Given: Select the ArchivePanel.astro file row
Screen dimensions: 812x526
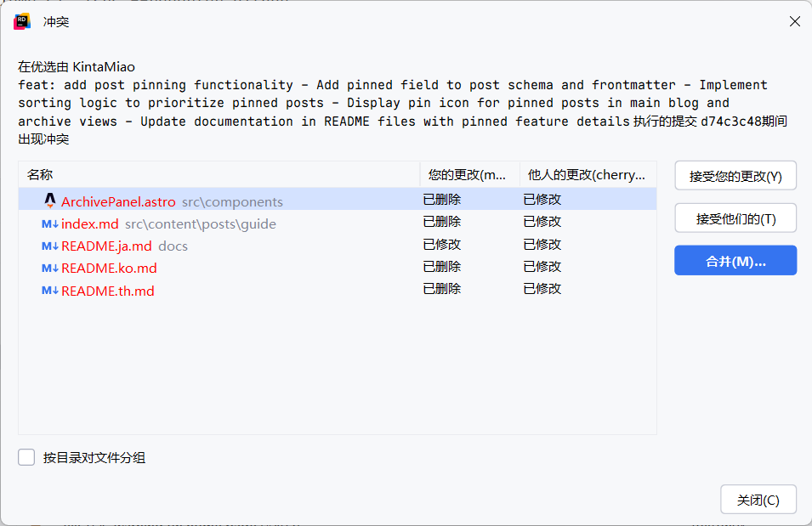Looking at the screenshot, I should point(118,202).
